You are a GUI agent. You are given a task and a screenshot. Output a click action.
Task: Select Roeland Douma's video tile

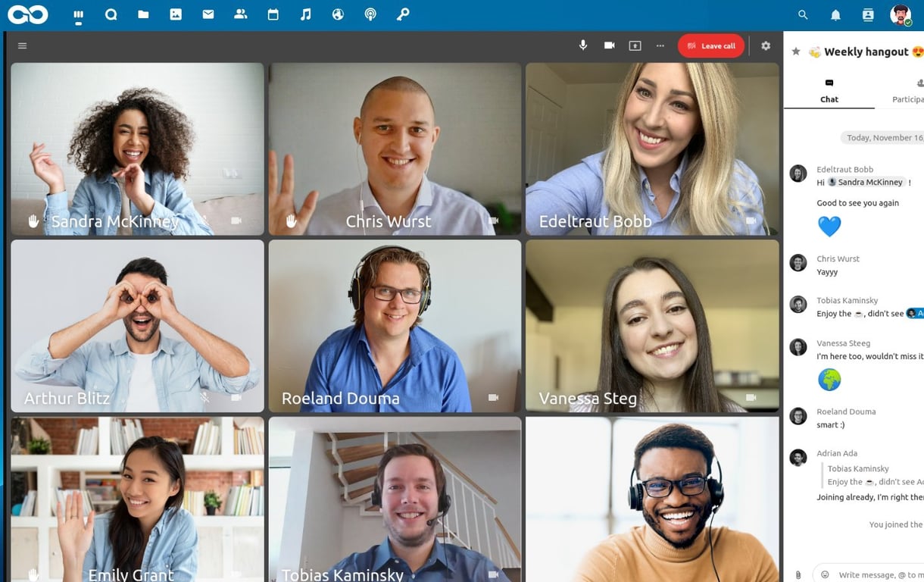(x=395, y=326)
